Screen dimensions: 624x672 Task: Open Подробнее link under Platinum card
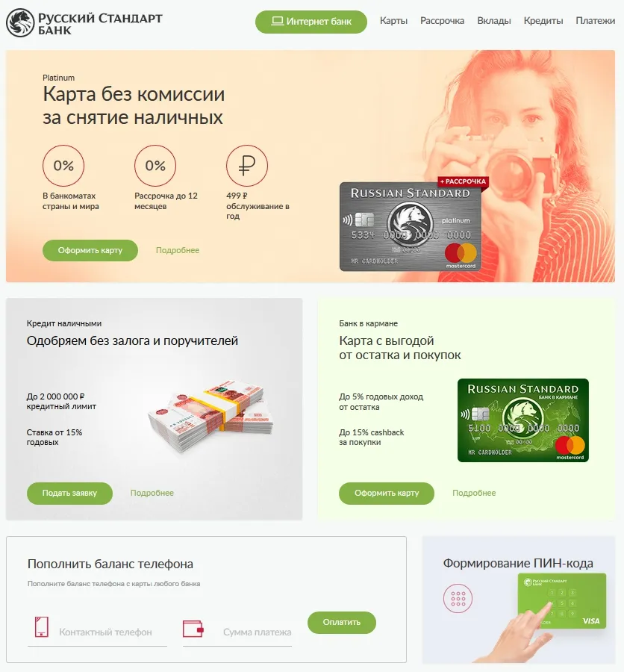(178, 250)
